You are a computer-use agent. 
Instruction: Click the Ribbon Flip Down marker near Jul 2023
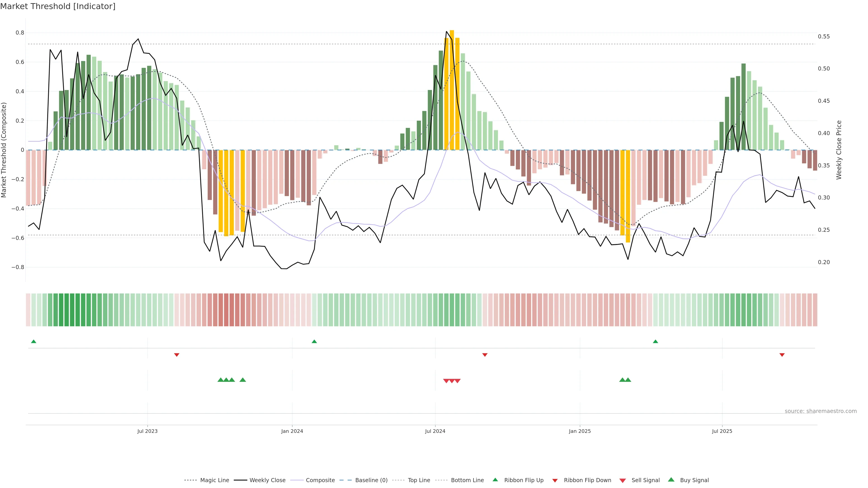(x=177, y=355)
